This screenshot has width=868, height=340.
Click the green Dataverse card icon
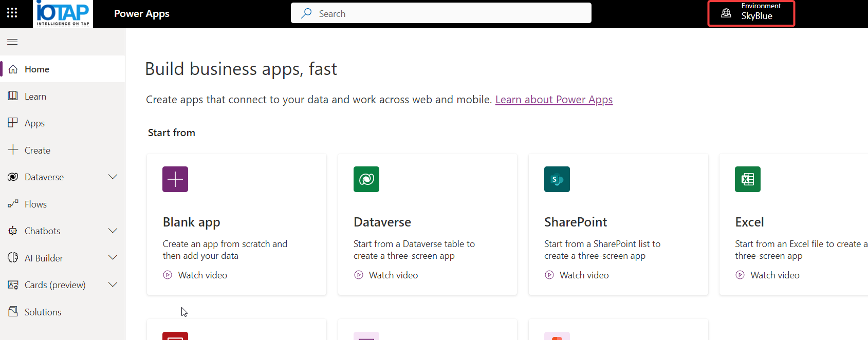click(366, 179)
